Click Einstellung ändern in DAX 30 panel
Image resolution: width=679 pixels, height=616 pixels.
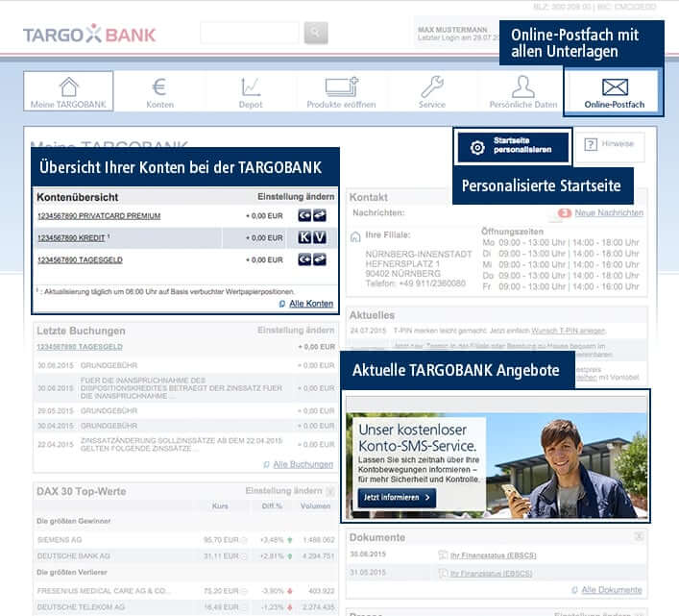(x=283, y=491)
